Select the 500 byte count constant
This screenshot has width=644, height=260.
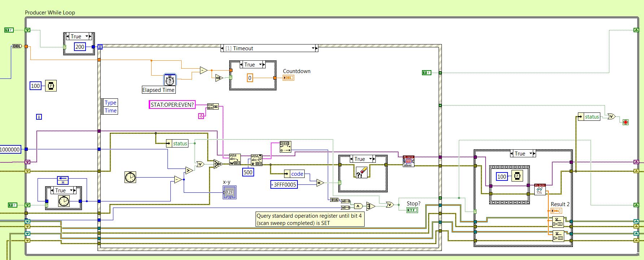point(248,172)
